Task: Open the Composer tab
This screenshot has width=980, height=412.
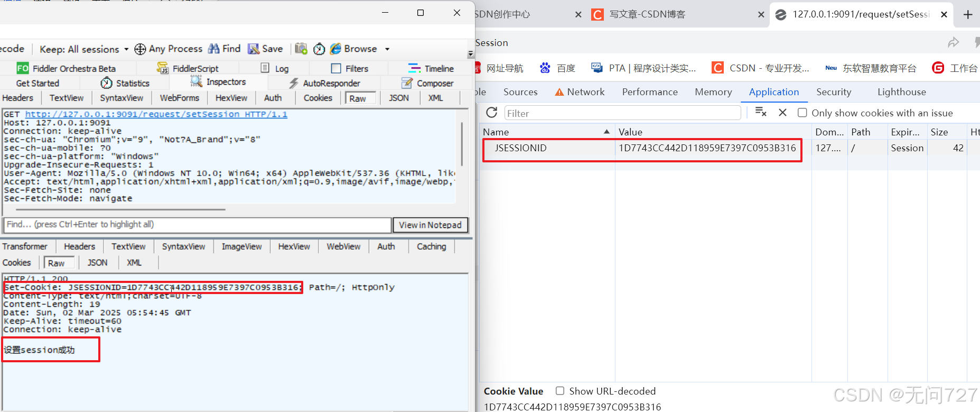Action: click(x=427, y=83)
